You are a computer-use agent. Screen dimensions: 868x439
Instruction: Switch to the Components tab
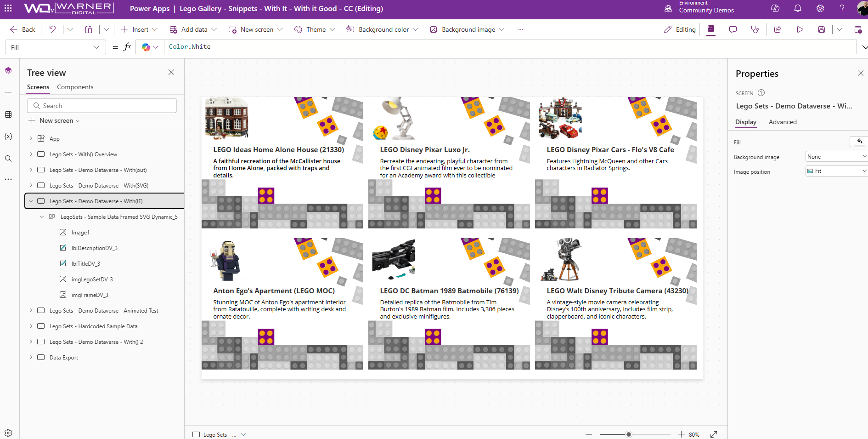(x=75, y=87)
